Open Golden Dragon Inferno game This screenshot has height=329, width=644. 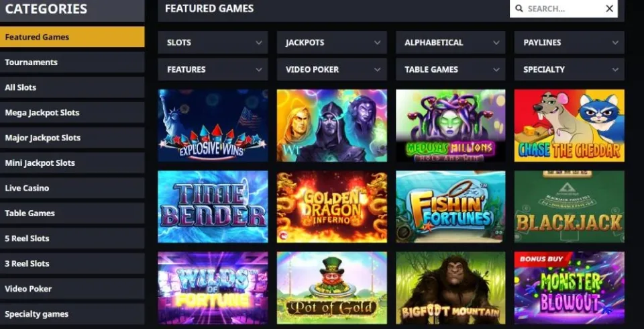click(332, 207)
